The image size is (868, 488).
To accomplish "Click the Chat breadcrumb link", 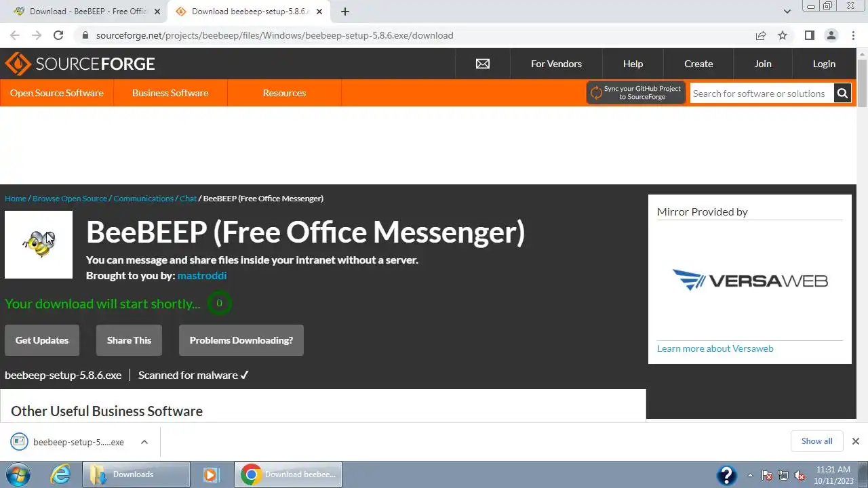I will [188, 199].
